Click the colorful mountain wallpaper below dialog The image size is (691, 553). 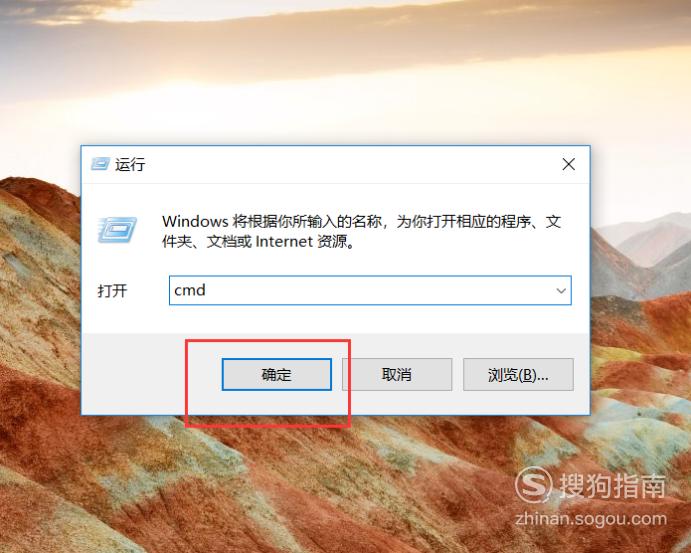(346, 485)
